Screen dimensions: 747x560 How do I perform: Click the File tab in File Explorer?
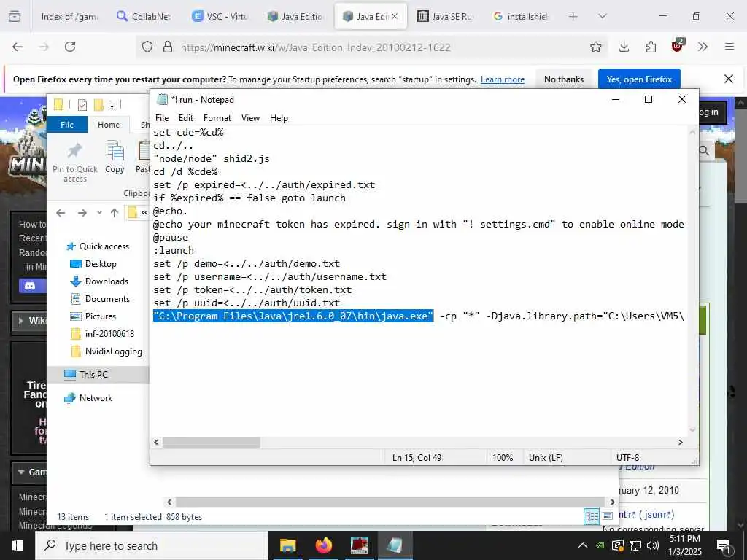coord(67,125)
